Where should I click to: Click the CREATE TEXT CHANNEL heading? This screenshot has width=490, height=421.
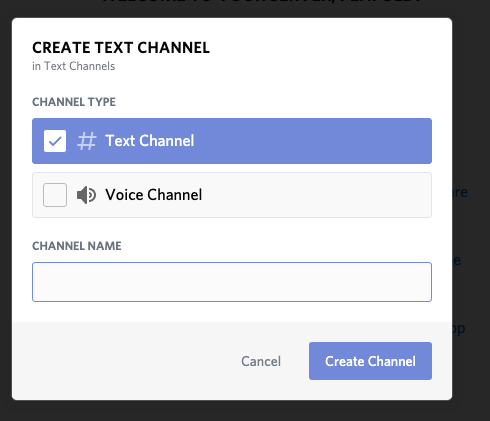121,48
